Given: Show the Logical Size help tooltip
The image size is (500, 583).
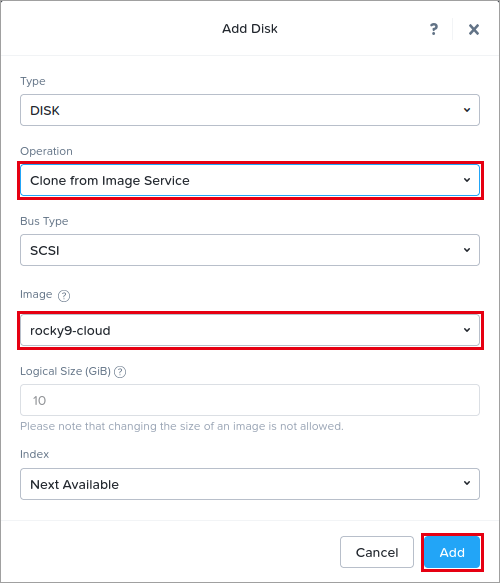Looking at the screenshot, I should pyautogui.click(x=120, y=372).
